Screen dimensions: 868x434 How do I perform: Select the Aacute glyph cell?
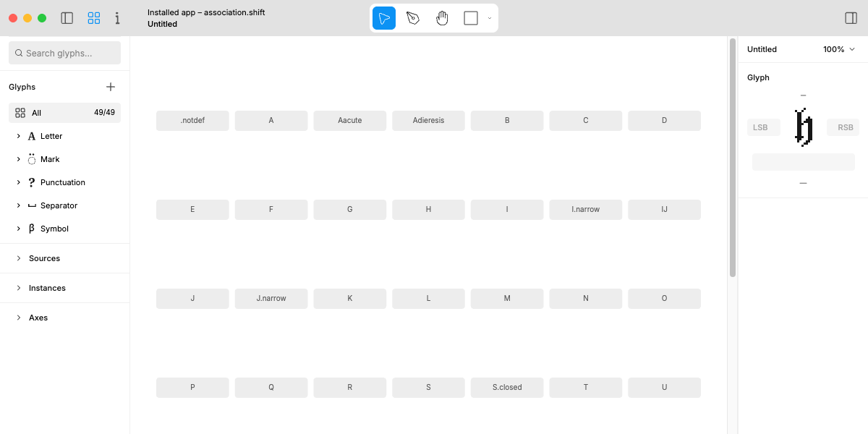(350, 121)
